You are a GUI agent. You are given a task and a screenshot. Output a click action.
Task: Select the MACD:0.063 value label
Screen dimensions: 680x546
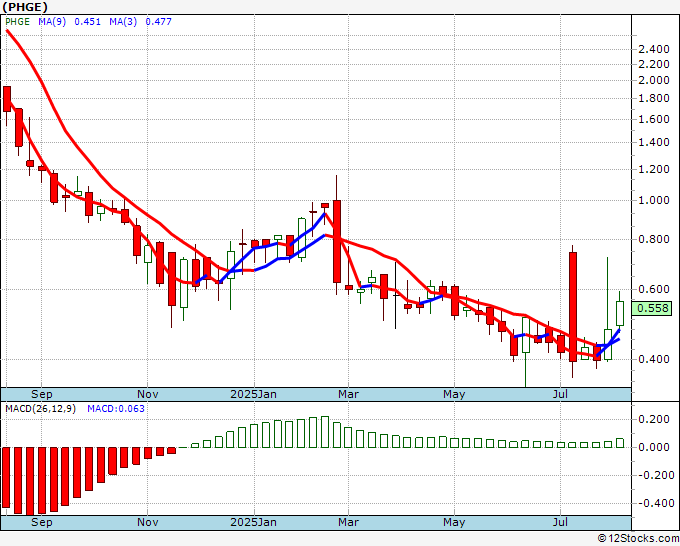pyautogui.click(x=116, y=409)
